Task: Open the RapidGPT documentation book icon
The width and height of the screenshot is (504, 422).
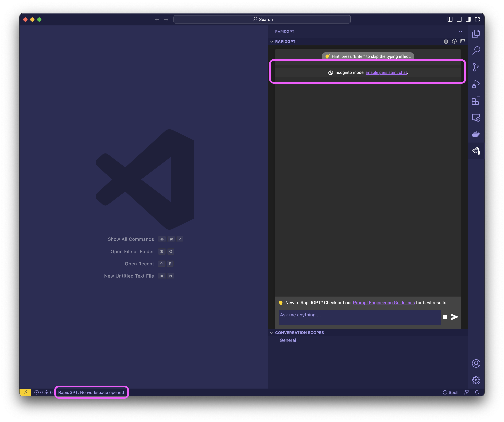Action: coord(463,41)
